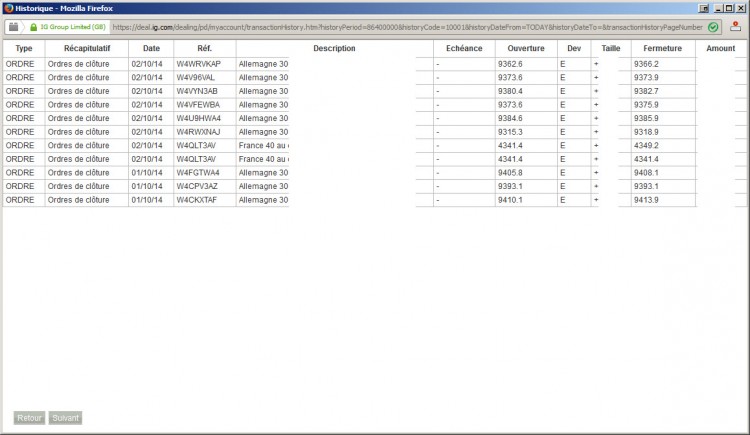Click the Type column header

(x=24, y=48)
